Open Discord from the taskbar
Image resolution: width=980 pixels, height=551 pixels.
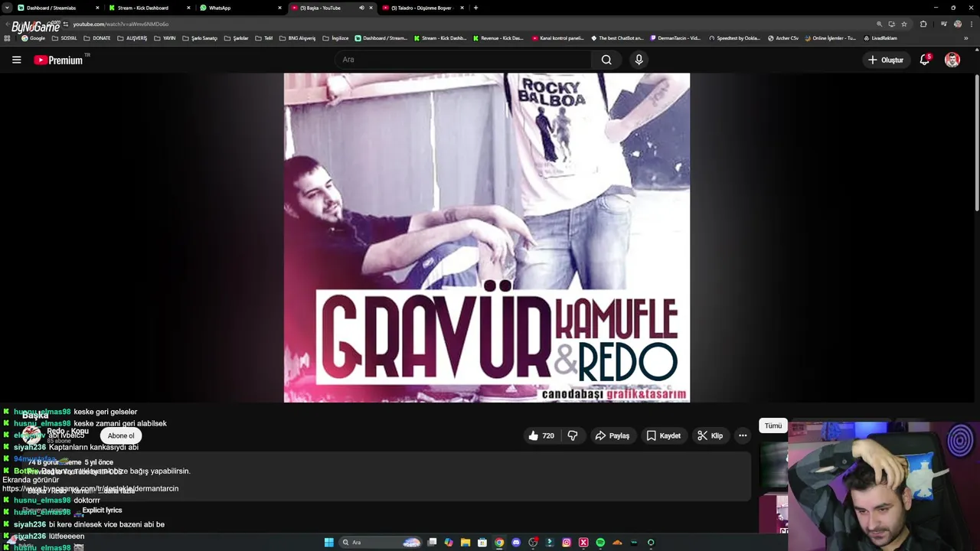coord(516,543)
